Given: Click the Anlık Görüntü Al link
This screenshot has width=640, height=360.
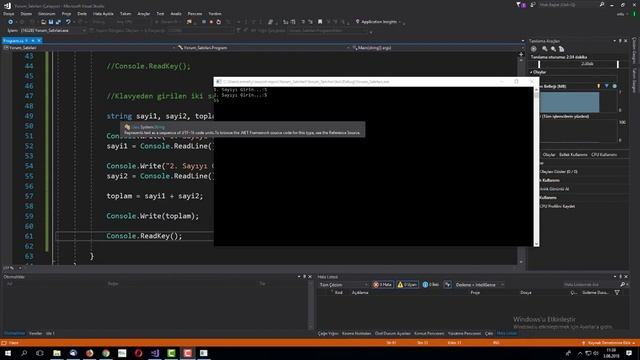Looking at the screenshot, I should click(x=554, y=189).
